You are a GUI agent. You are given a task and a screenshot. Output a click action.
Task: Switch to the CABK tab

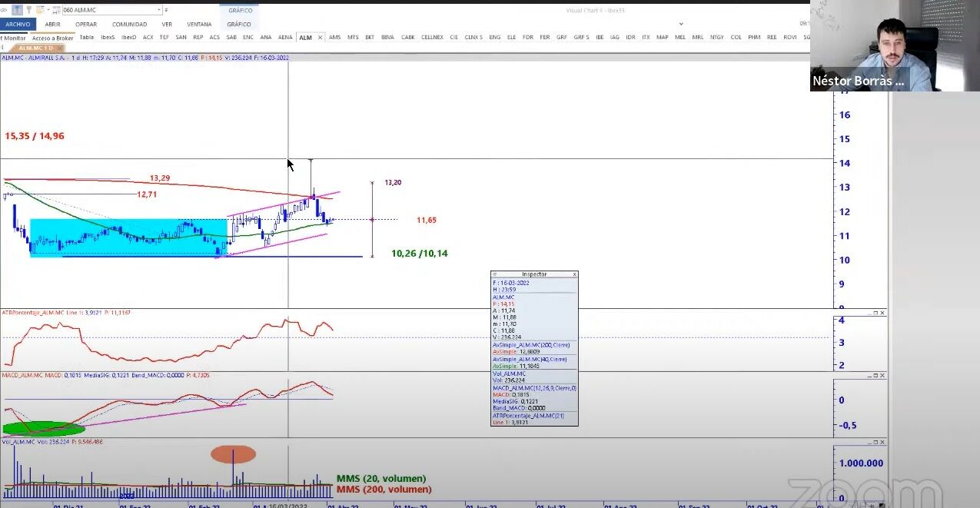(x=408, y=37)
